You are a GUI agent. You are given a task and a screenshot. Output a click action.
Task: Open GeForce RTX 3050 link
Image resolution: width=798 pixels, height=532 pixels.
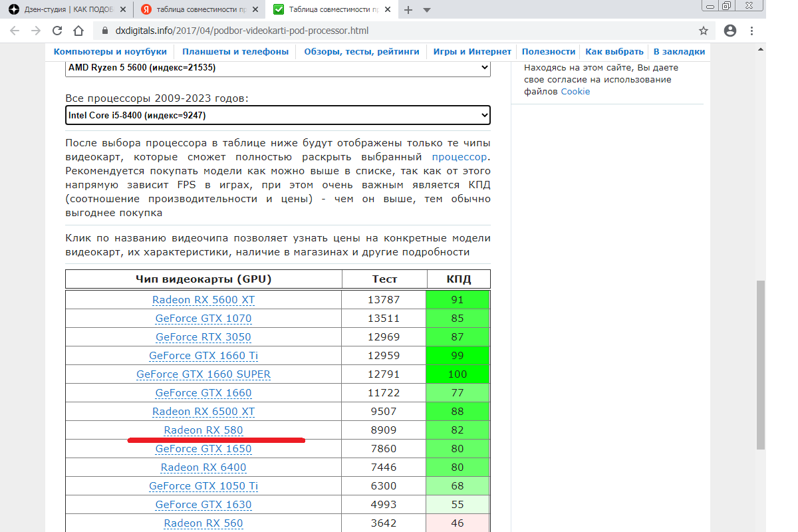(x=203, y=337)
